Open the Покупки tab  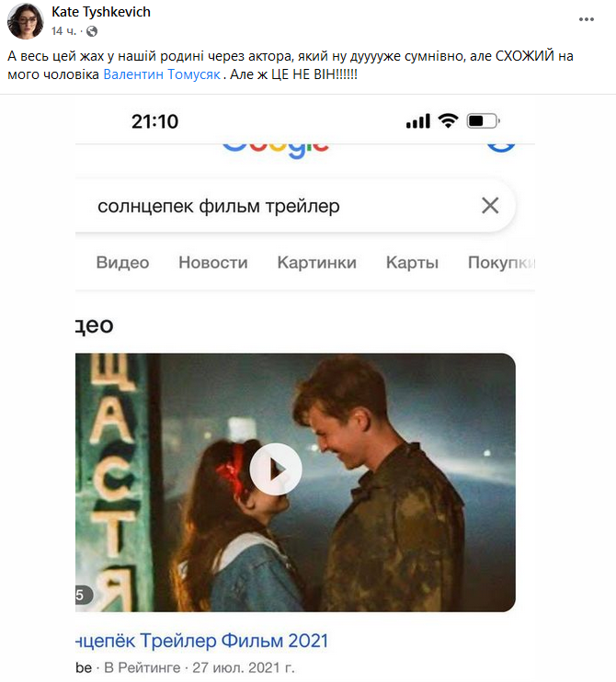501,262
